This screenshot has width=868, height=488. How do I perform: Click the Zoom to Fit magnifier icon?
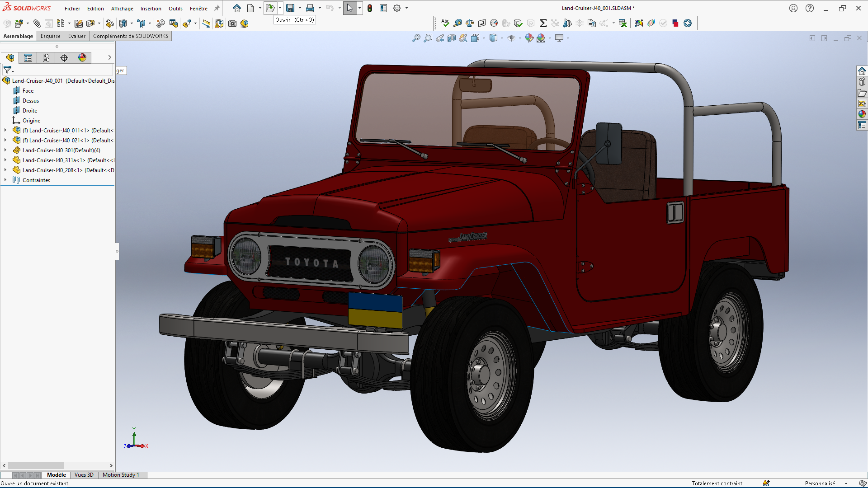tap(416, 38)
